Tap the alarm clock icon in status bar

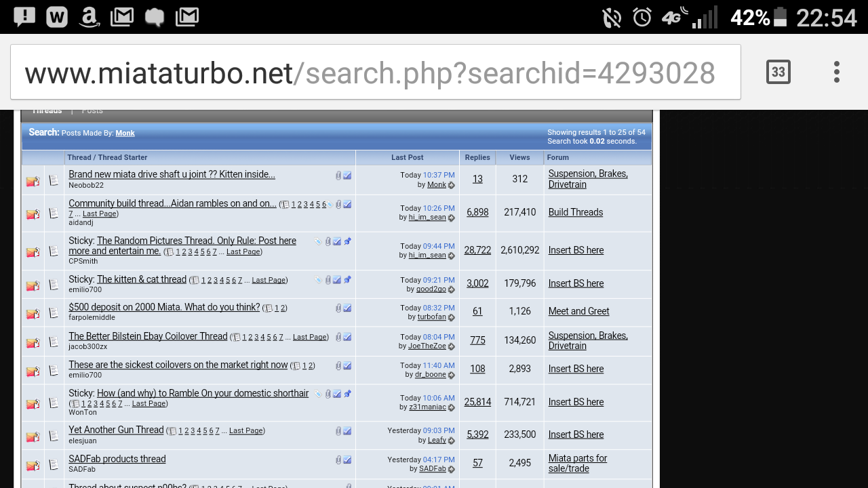pyautogui.click(x=642, y=17)
